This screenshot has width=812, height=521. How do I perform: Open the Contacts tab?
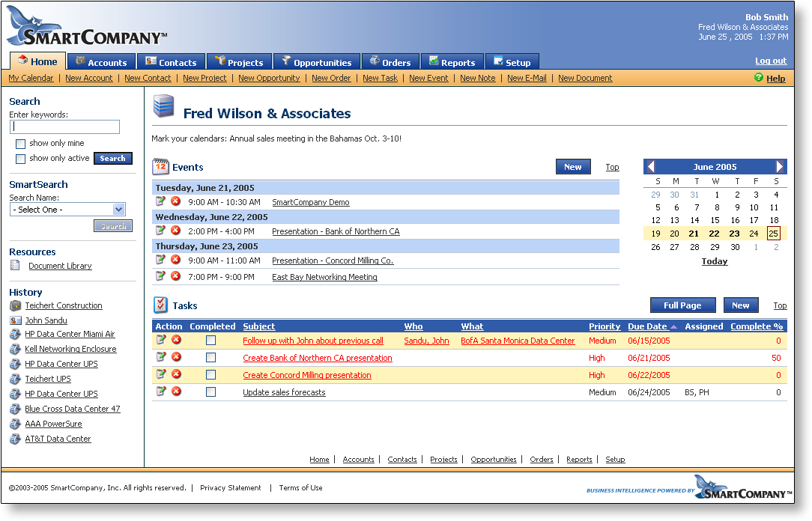pos(171,61)
